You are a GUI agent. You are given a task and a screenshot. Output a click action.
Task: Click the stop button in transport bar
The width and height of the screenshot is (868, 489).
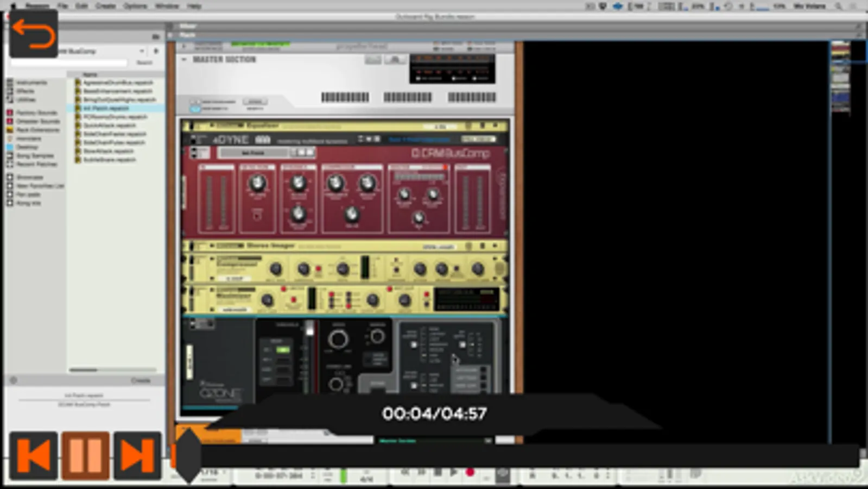[438, 473]
